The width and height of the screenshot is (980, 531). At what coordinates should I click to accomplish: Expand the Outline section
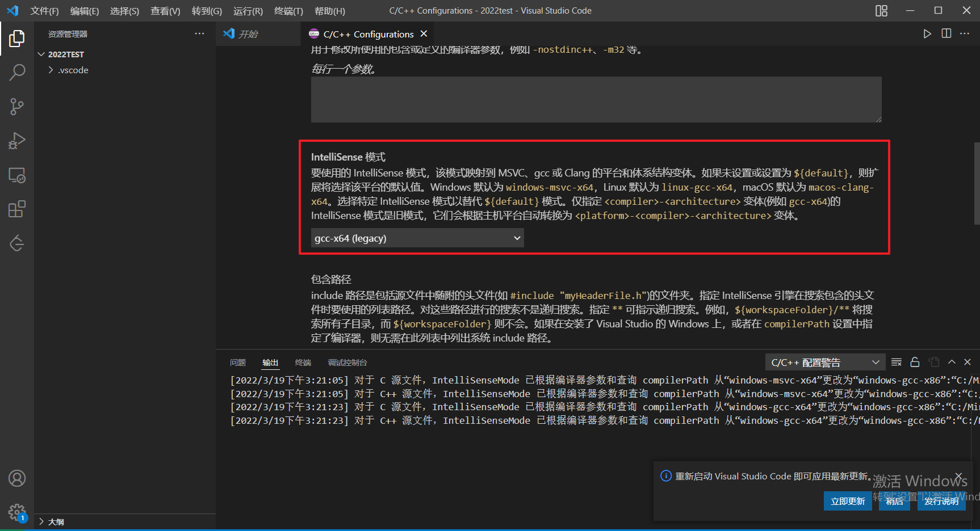click(56, 522)
